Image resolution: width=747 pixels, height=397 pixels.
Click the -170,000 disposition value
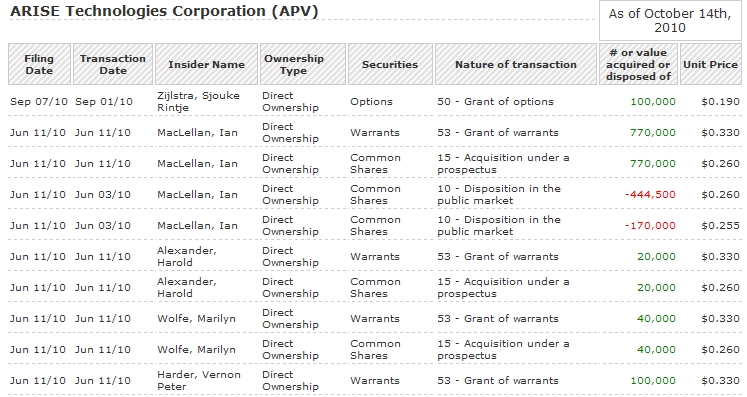coord(650,225)
